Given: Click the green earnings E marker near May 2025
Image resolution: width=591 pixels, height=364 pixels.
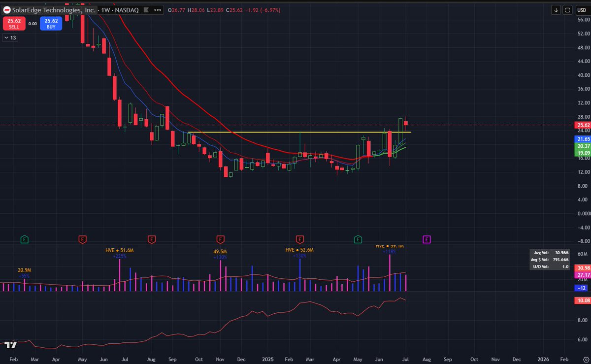Looking at the screenshot, I should [x=358, y=239].
